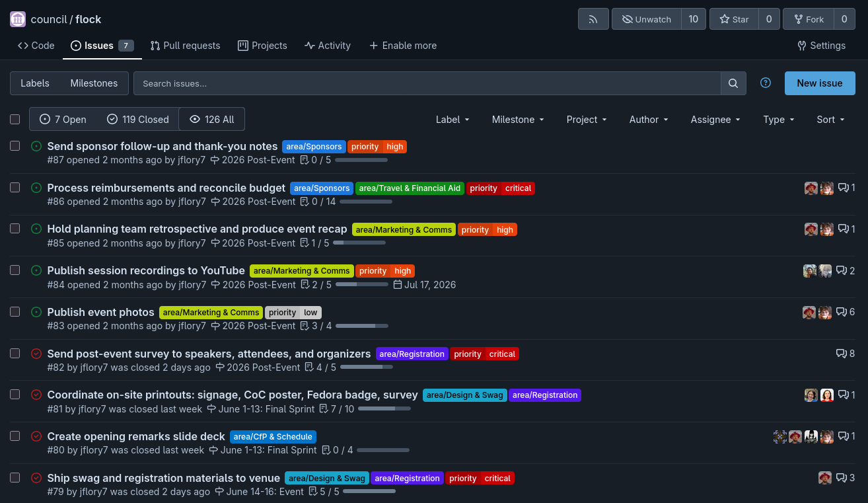This screenshot has width=868, height=503.
Task: Expand the Assignee filter dropdown
Action: point(715,120)
